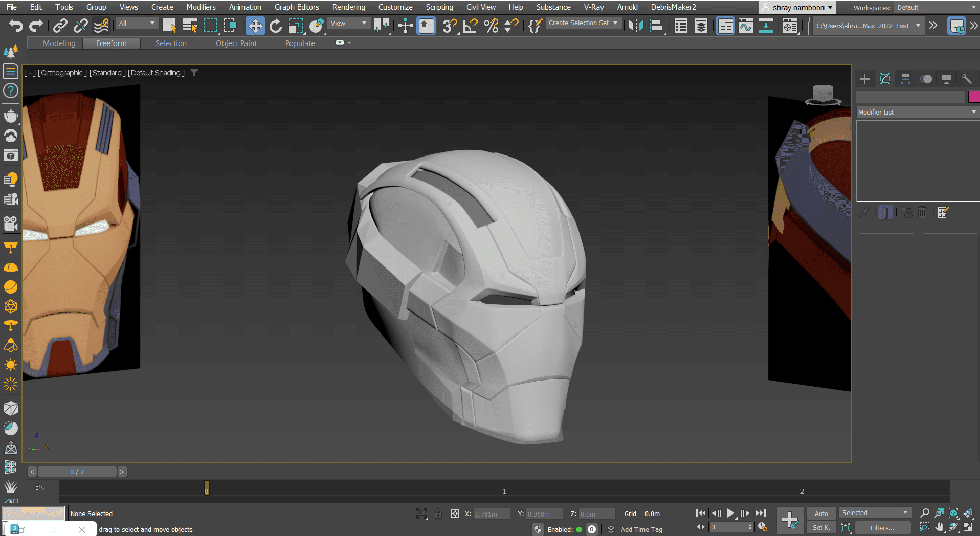The height and width of the screenshot is (536, 980).
Task: Enable Auto key mode
Action: [821, 513]
